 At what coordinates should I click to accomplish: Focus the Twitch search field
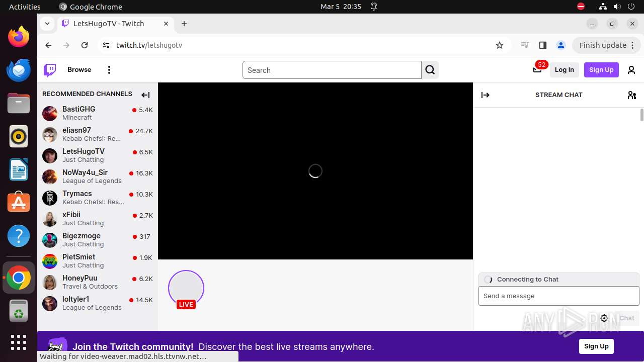(332, 70)
